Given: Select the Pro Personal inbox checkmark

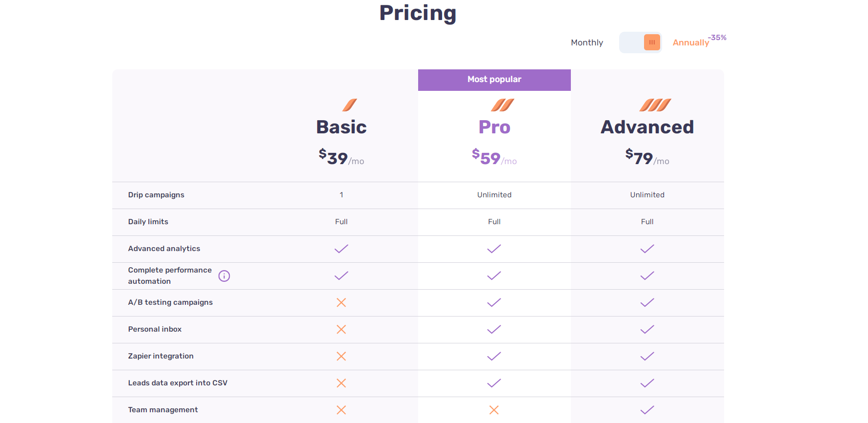Looking at the screenshot, I should point(494,329).
